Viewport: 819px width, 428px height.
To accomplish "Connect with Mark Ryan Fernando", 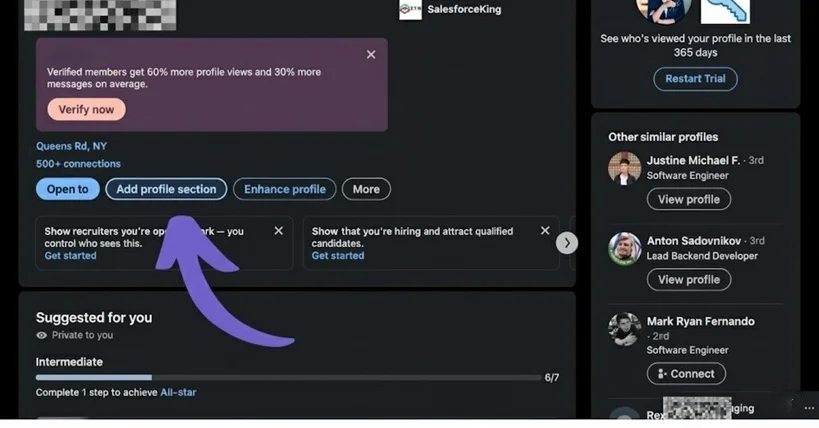I will (686, 374).
